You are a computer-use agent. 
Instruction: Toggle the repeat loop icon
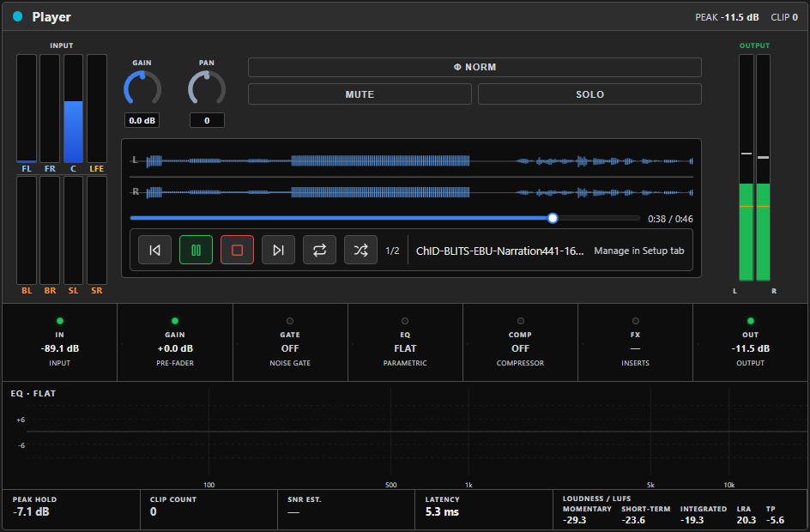(319, 250)
